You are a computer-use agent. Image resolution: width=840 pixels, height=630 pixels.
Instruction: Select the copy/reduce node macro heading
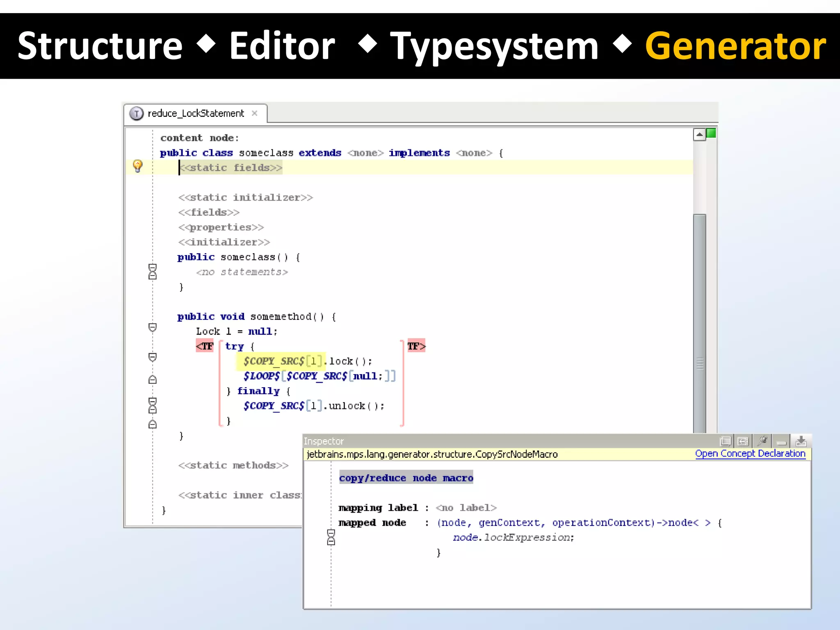(406, 478)
